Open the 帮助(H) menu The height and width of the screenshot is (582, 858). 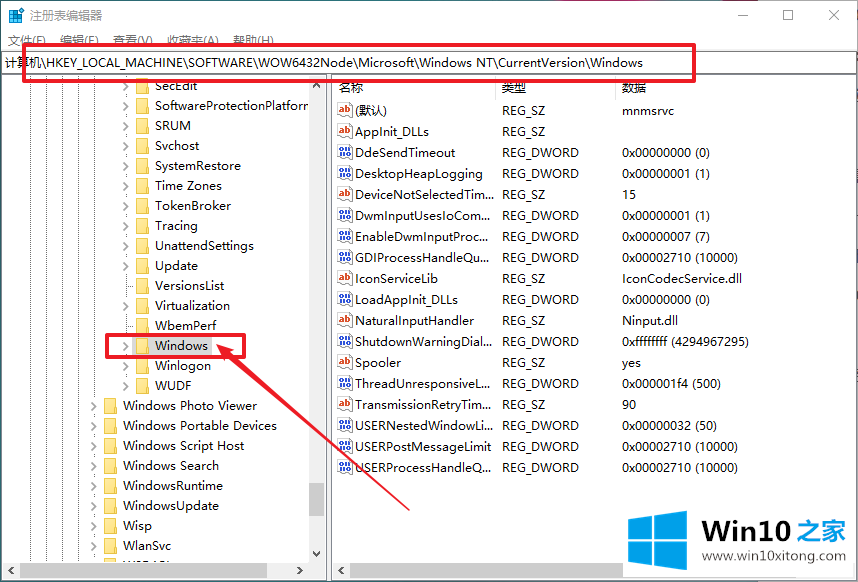(x=252, y=40)
